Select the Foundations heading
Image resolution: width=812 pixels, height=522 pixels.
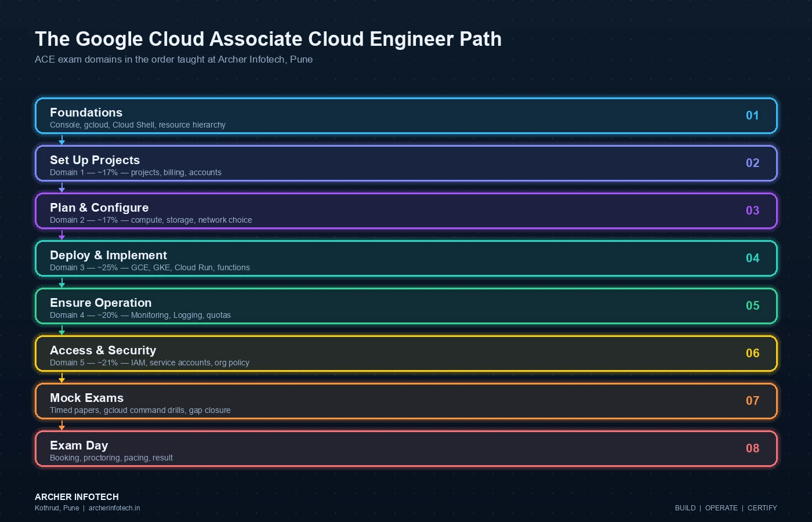coord(86,113)
